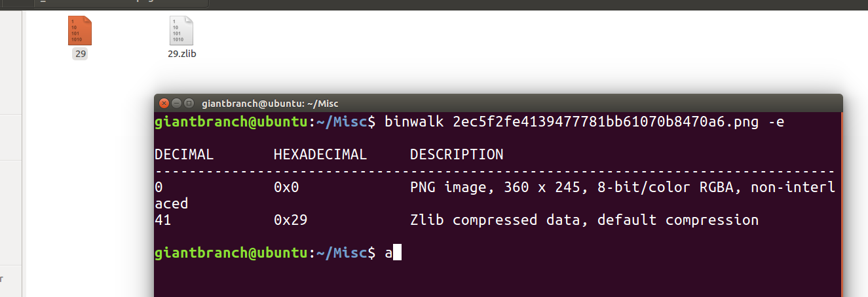Click the DECIMAL column header in output
This screenshot has height=297, width=868.
[x=184, y=155]
